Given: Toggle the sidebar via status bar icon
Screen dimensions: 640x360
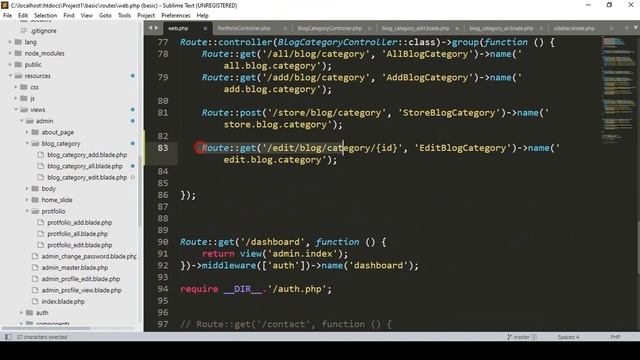Looking at the screenshot, I should pos(8,337).
